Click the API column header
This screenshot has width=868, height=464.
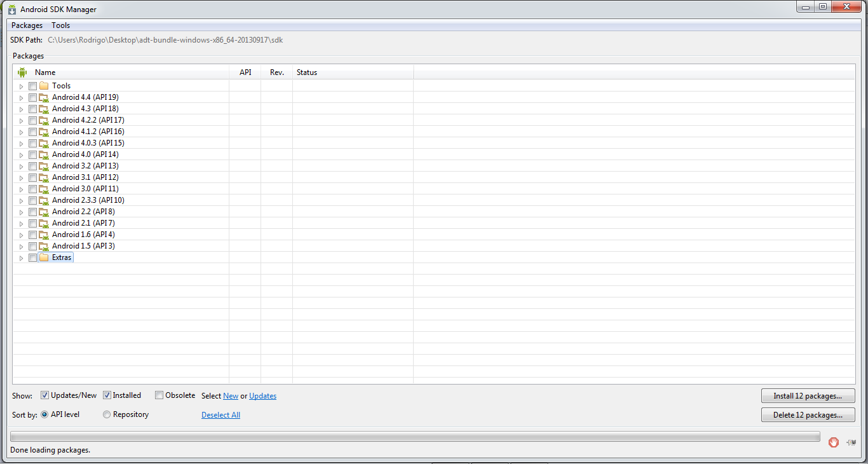245,72
